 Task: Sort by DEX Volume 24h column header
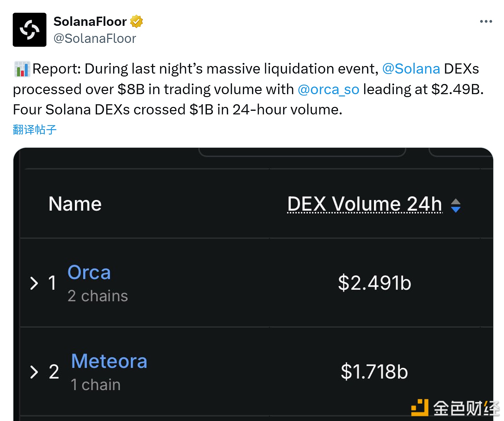[x=364, y=204]
